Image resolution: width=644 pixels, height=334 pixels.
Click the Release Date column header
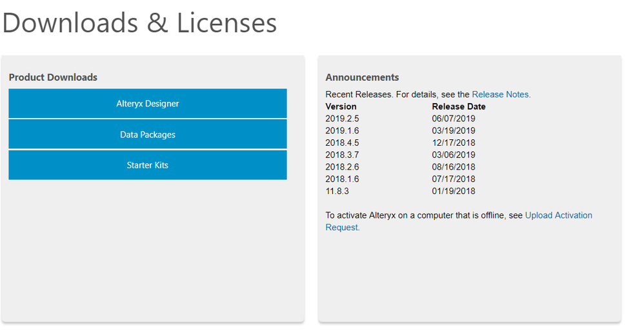[458, 106]
